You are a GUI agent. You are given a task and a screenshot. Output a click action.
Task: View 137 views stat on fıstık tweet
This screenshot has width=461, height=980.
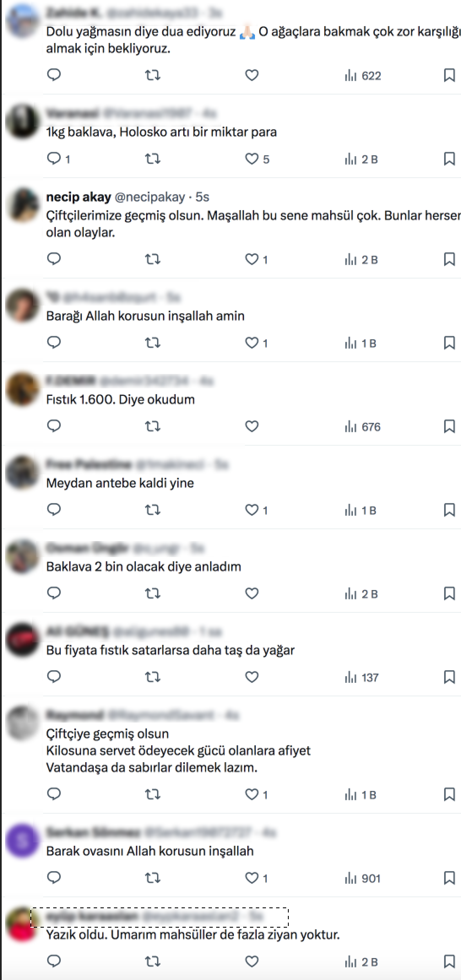[361, 677]
